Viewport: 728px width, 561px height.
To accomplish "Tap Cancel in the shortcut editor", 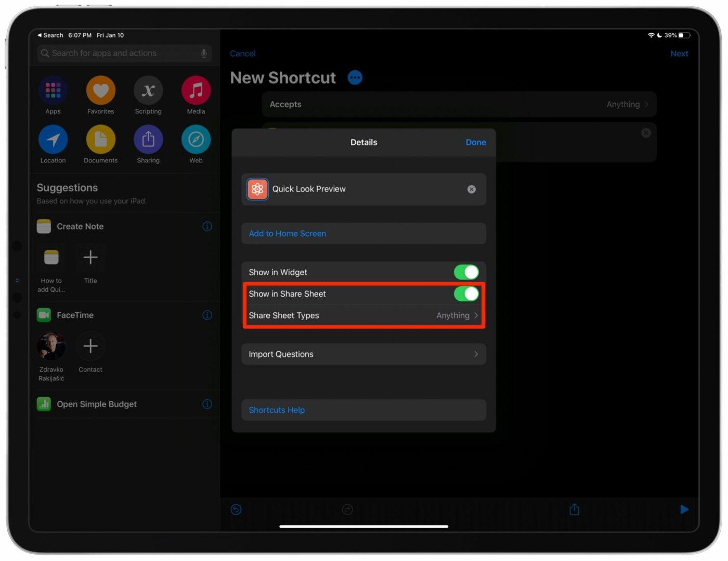I will 242,54.
